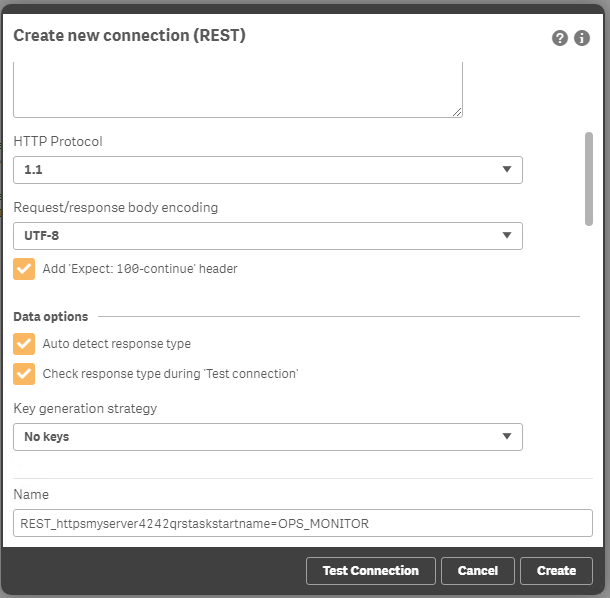Click the help question mark icon
Image resolution: width=610 pixels, height=598 pixels.
(560, 38)
